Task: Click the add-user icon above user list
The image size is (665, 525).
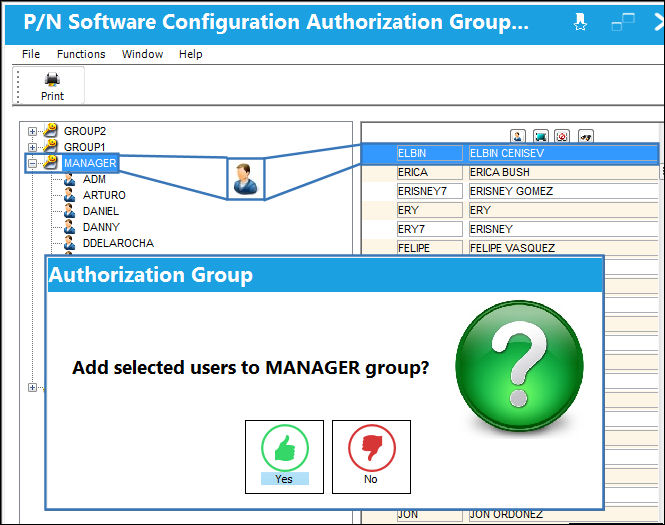Action: (517, 136)
